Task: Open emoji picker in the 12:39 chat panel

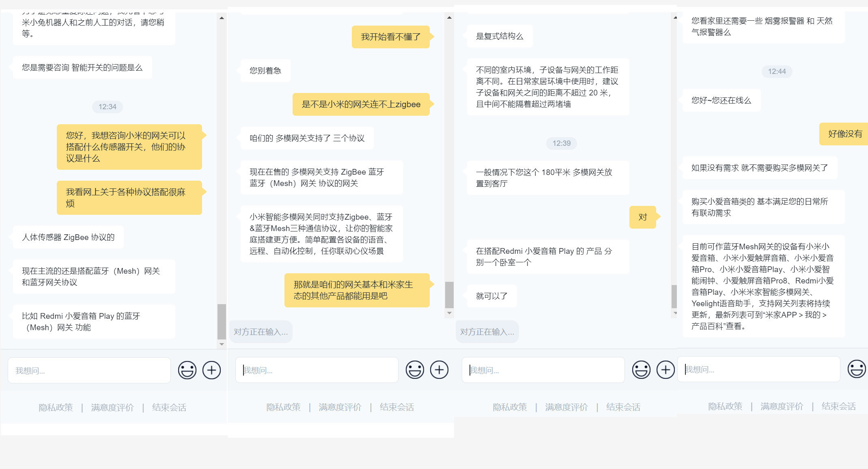Action: tap(641, 370)
